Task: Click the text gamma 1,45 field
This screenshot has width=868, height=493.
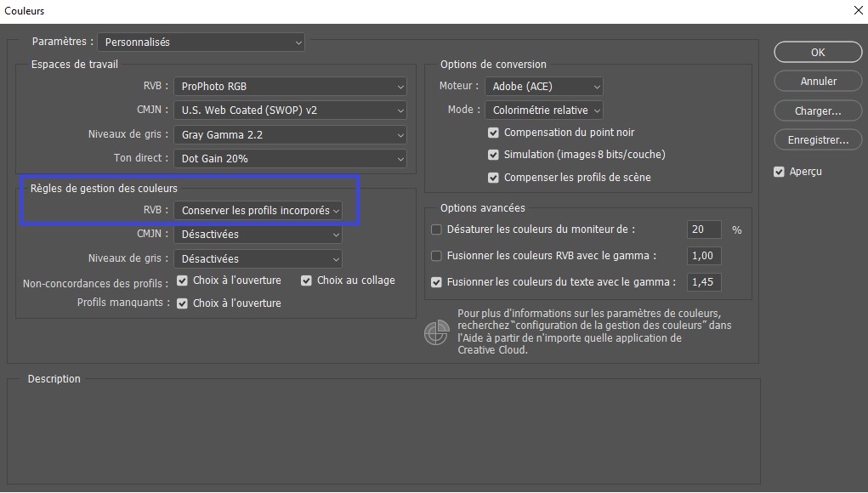Action: point(704,282)
